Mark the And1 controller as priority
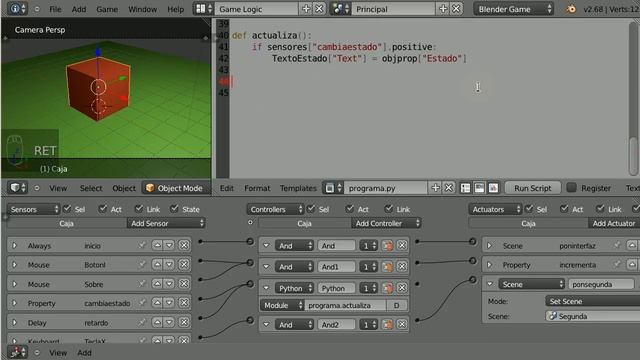640x360 pixels. tap(387, 267)
